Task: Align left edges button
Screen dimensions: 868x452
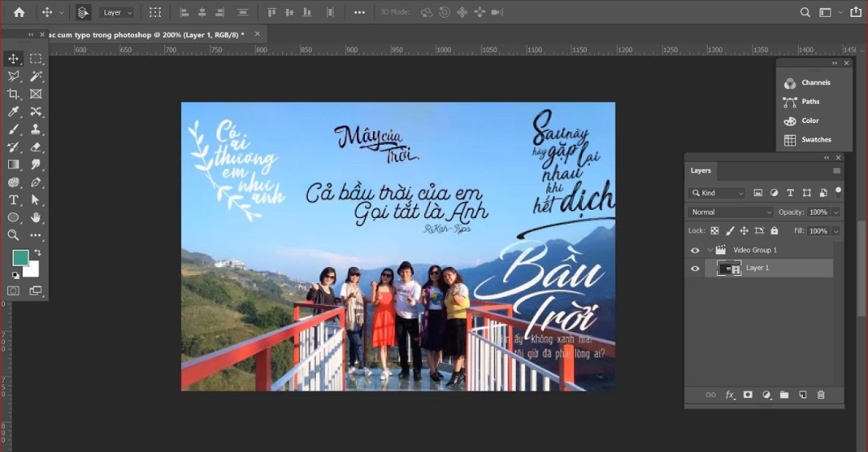Action: coord(184,12)
